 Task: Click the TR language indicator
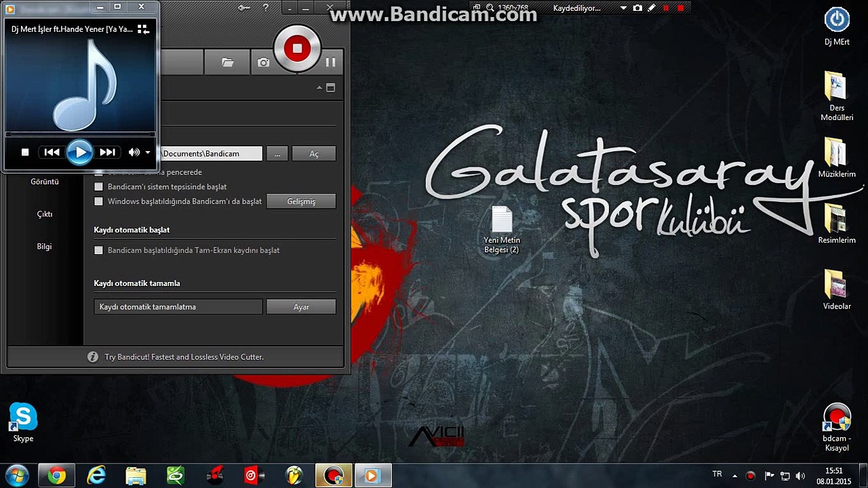717,474
